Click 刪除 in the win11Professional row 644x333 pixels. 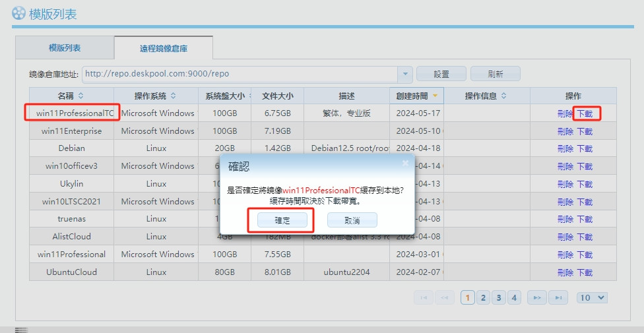(x=565, y=255)
